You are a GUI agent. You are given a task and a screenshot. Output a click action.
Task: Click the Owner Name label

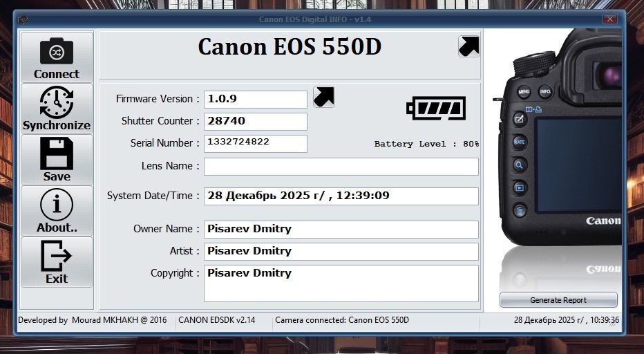tap(166, 229)
